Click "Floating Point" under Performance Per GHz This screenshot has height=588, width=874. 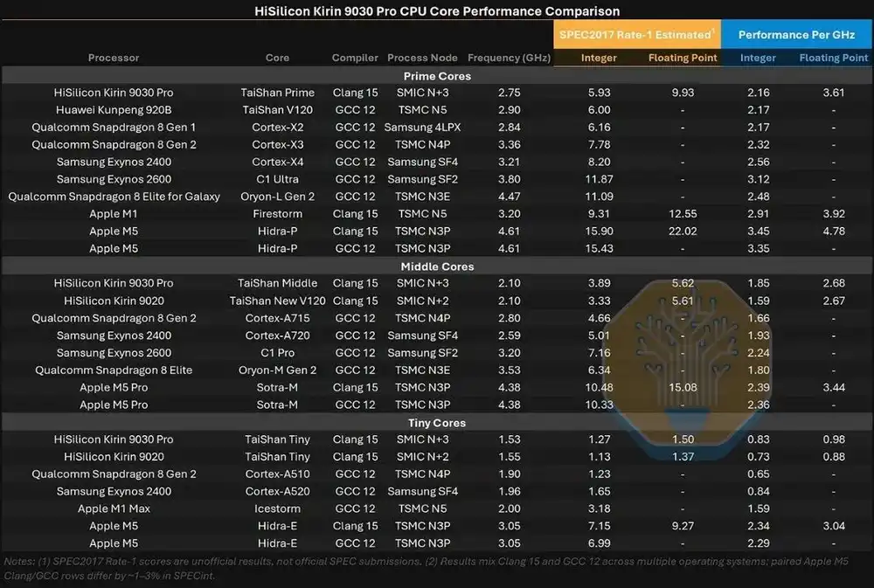833,58
